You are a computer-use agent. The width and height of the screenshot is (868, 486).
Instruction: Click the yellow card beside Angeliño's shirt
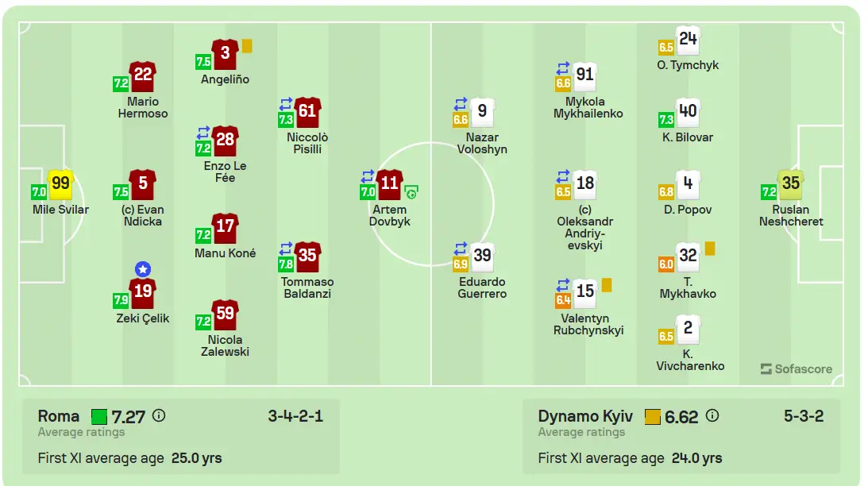point(247,46)
